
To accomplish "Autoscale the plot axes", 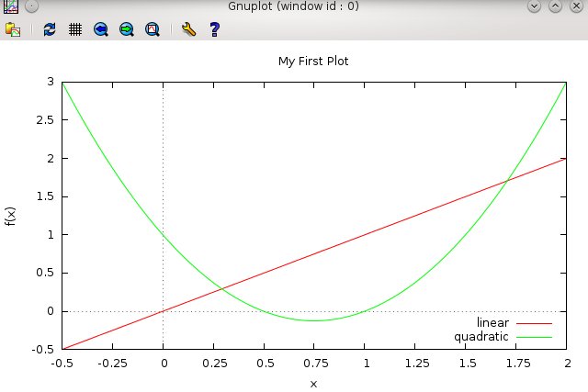I will [x=153, y=29].
